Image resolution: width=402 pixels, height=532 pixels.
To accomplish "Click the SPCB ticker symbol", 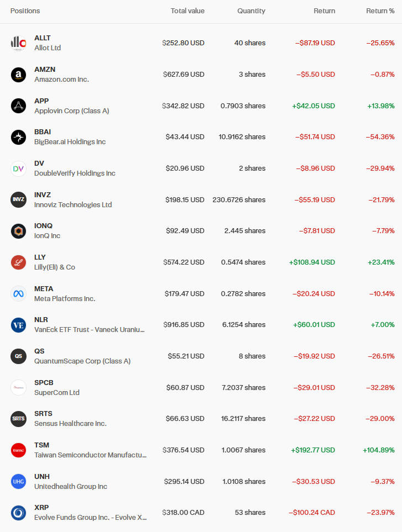I will (44, 382).
